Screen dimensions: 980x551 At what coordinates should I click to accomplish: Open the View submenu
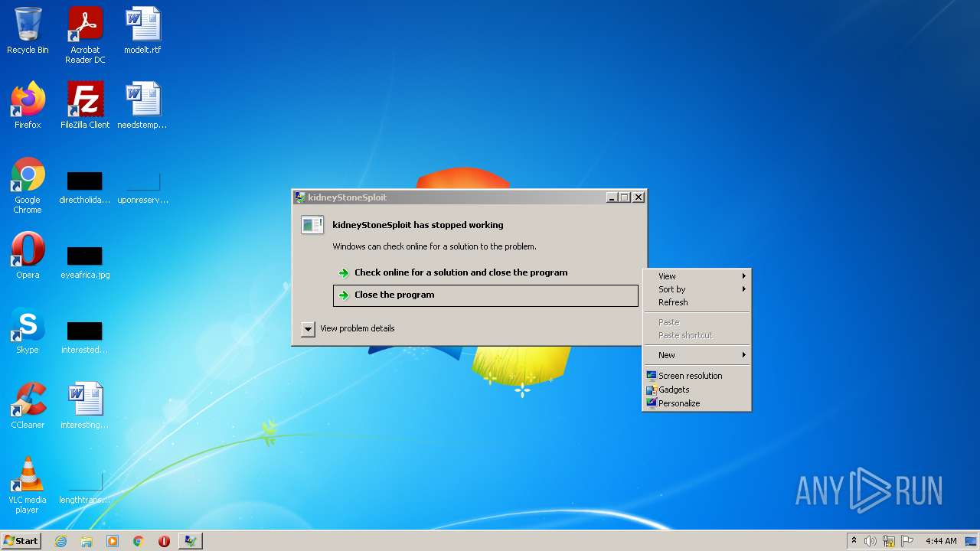pyautogui.click(x=696, y=276)
